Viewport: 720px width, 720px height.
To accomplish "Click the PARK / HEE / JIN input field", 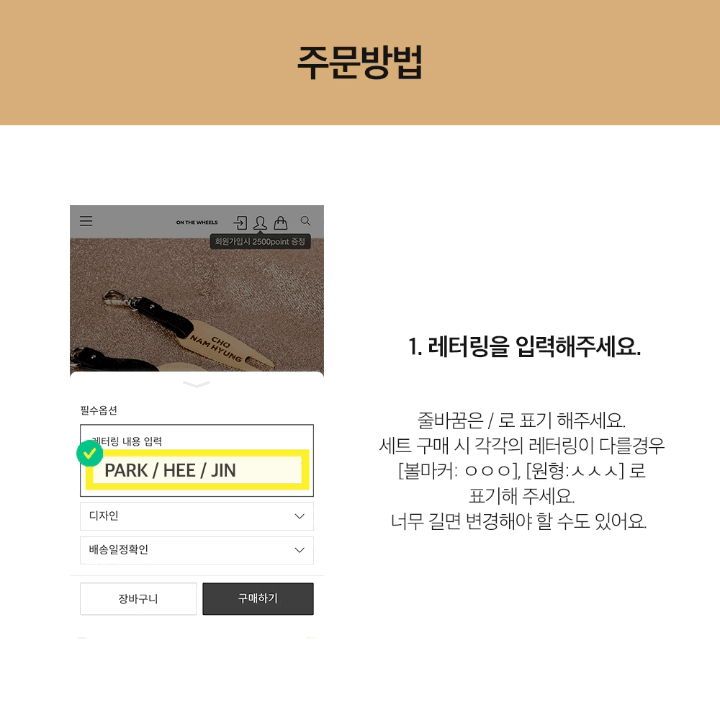I will (x=197, y=470).
